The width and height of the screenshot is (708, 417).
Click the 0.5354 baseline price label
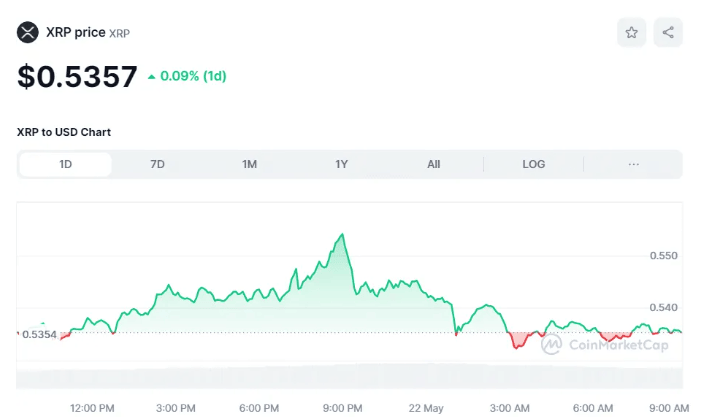(39, 334)
